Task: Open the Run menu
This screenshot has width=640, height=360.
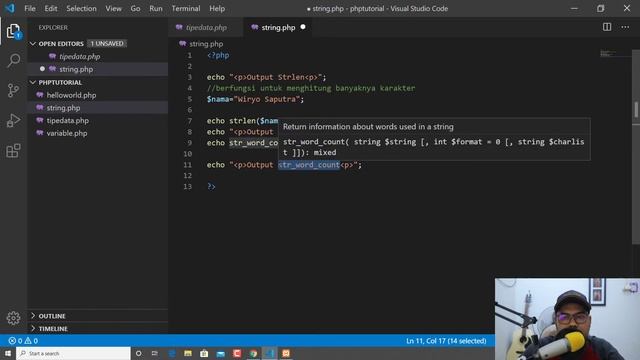Action: point(156,9)
